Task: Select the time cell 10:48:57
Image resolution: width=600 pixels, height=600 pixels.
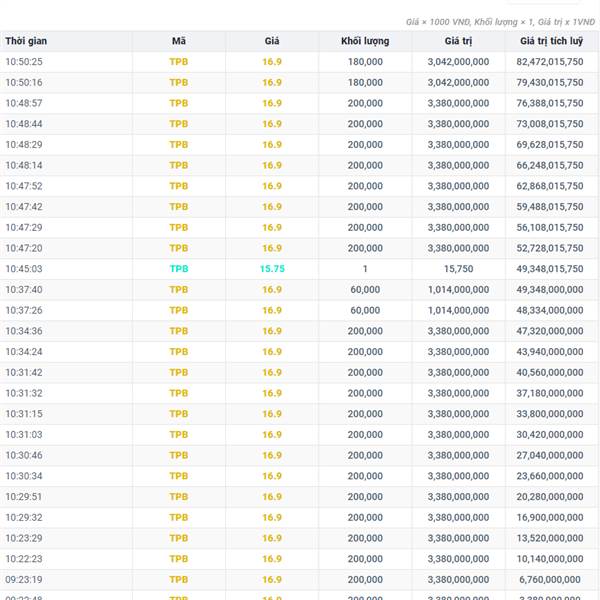Action: pos(24,103)
